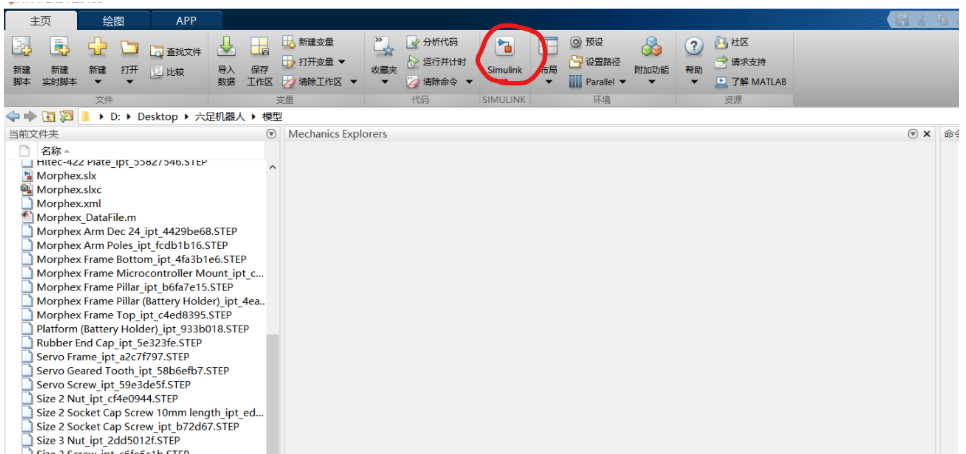Click Compare (比较) in the file section
966x454 pixels.
168,71
